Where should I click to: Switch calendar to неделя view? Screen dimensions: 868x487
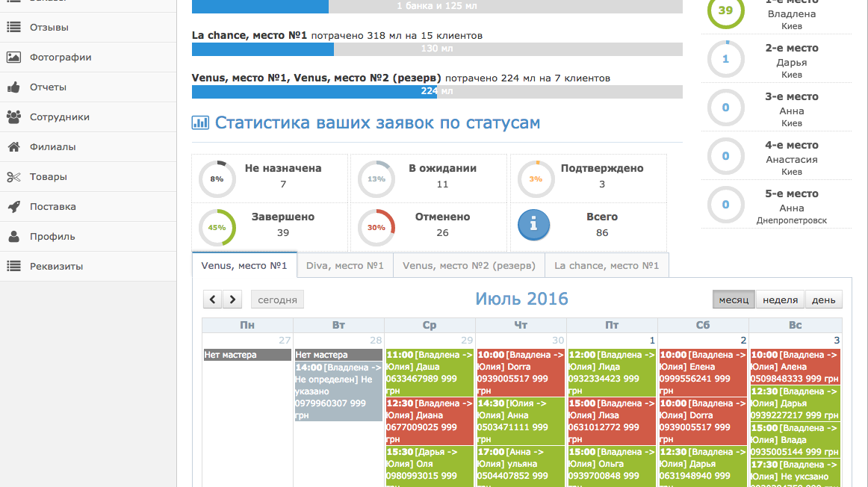click(780, 300)
